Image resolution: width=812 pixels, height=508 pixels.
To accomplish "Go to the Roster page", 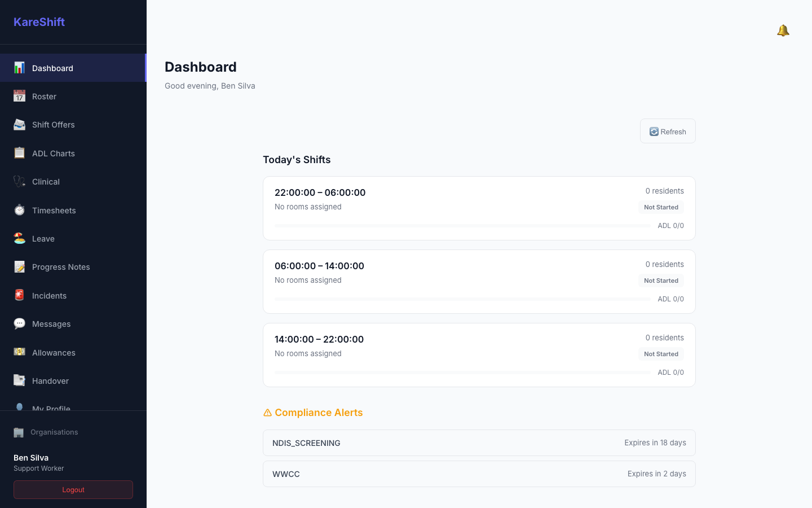I will coord(73,96).
